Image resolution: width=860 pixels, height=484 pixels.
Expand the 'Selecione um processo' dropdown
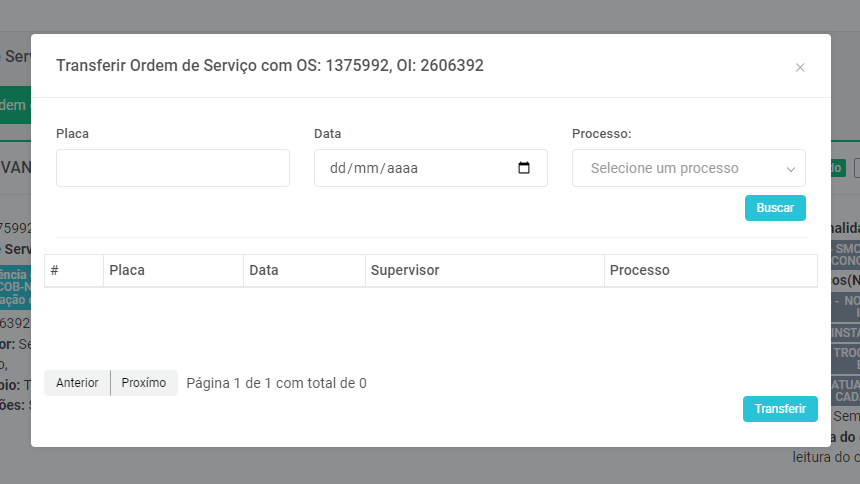pos(688,168)
